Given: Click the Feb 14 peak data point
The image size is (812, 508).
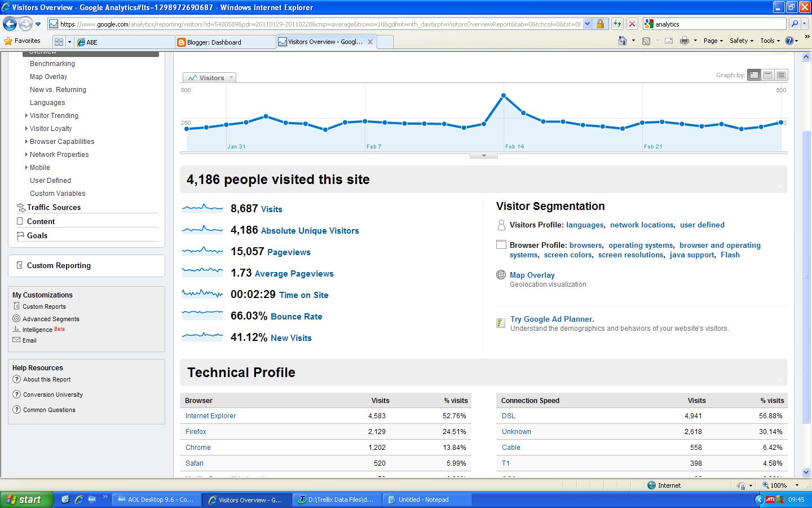Looking at the screenshot, I should click(504, 95).
